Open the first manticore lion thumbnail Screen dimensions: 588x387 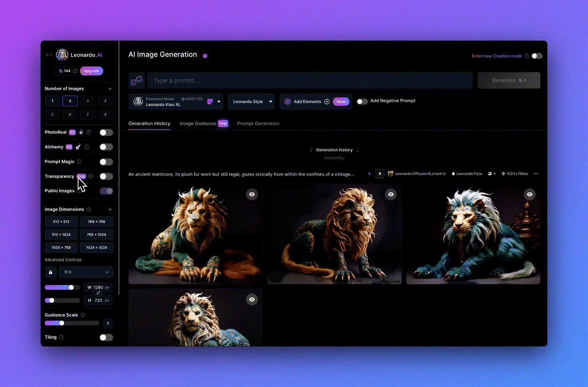pos(196,234)
